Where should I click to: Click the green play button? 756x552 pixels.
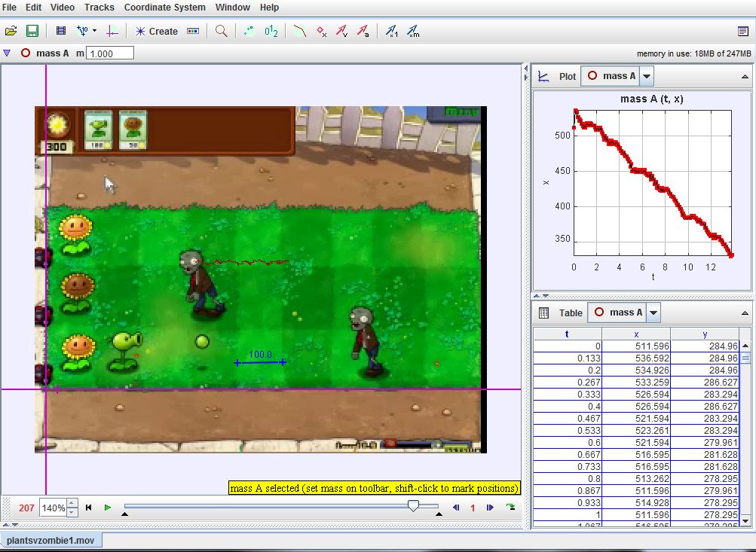point(108,508)
